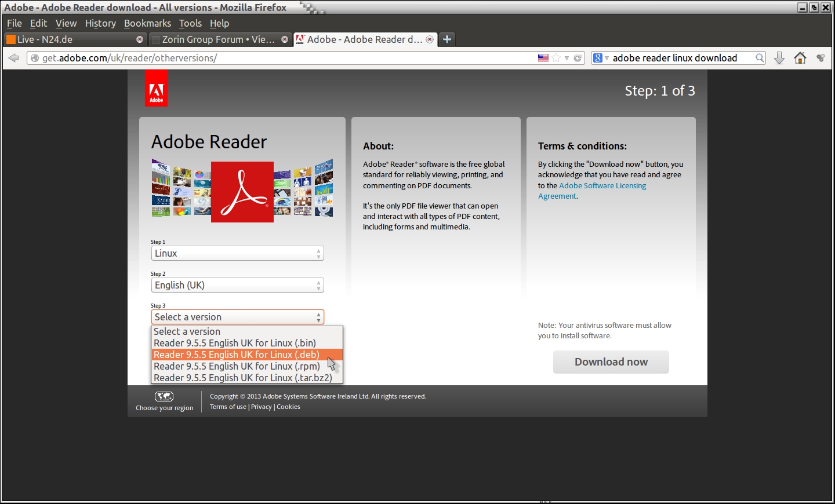
Task: Click the reload page icon
Action: 578,58
